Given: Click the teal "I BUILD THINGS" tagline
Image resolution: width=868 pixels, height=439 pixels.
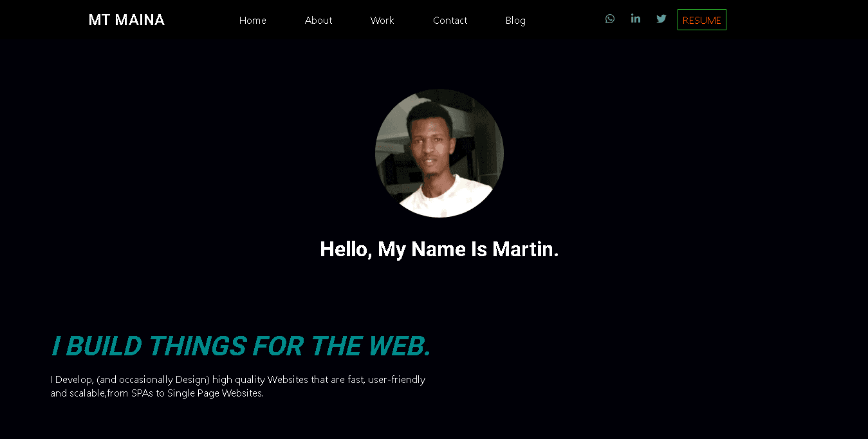Looking at the screenshot, I should click(241, 346).
